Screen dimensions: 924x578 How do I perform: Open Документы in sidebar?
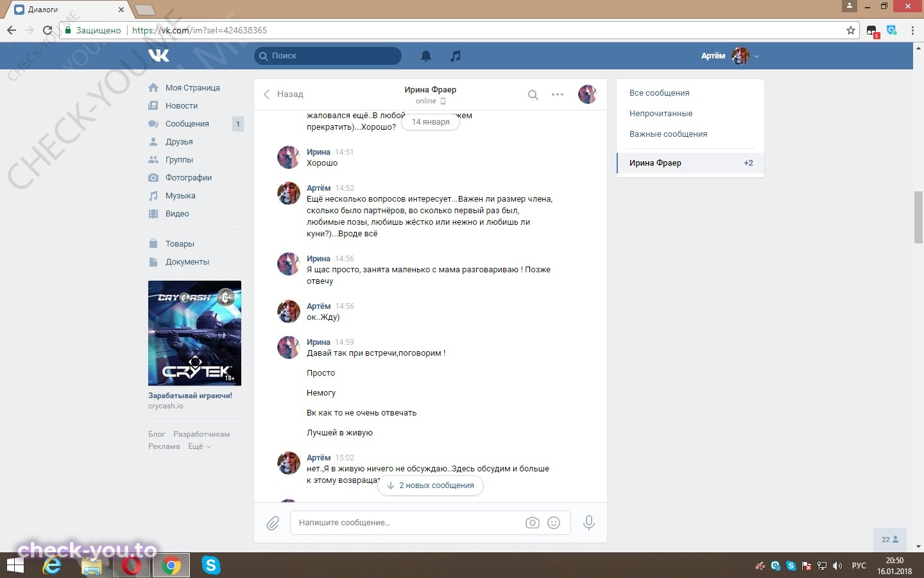pyautogui.click(x=187, y=262)
